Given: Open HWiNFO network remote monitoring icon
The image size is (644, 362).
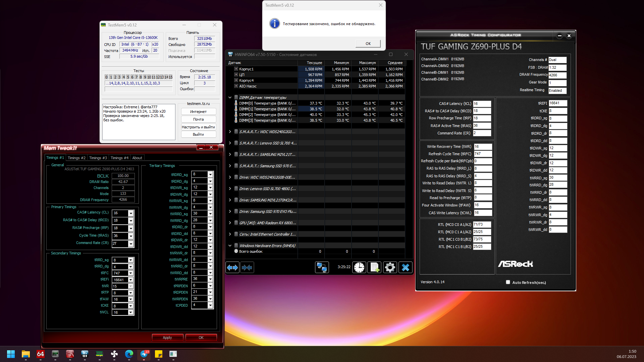Looking at the screenshot, I should 322,267.
